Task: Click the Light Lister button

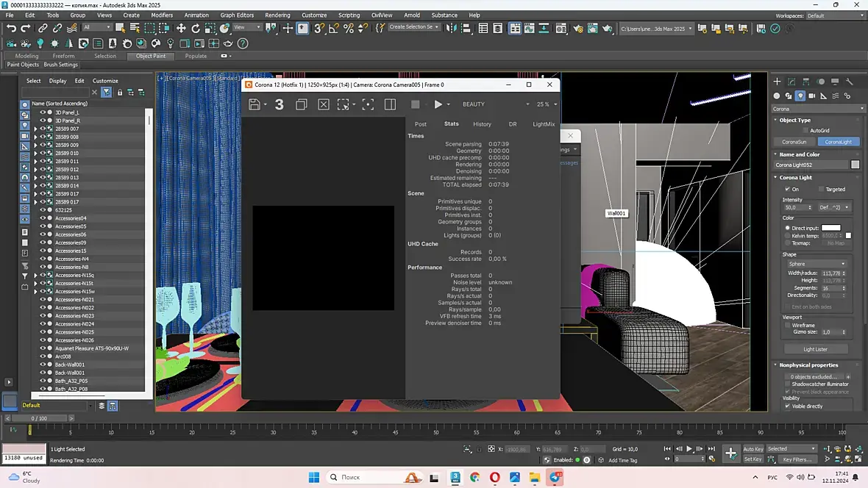Action: [815, 349]
